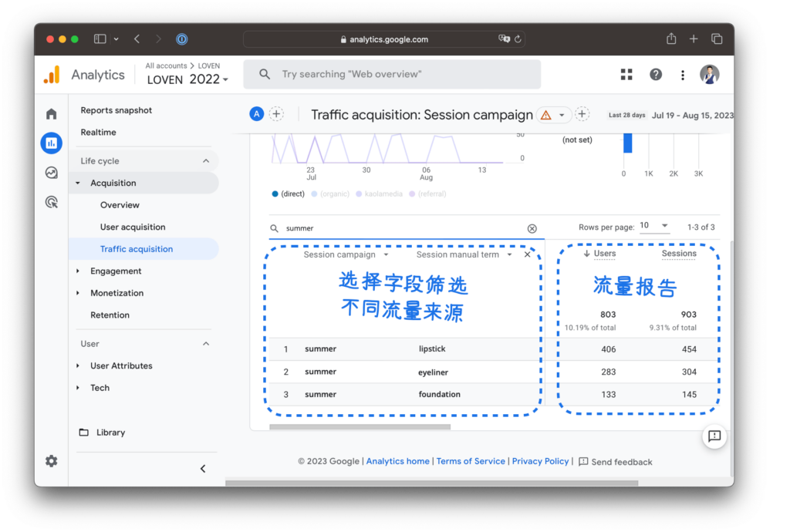Collapse the sidebar with left chevron

[203, 469]
